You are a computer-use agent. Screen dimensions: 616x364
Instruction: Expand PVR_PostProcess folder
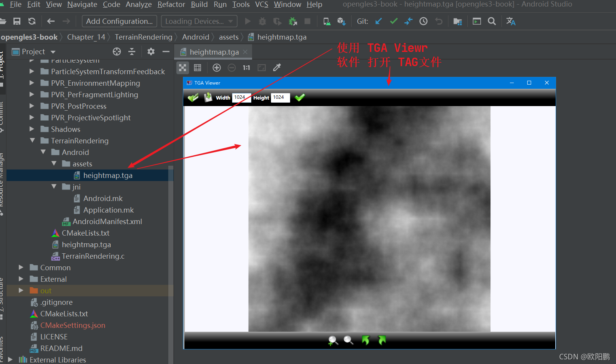click(x=32, y=106)
